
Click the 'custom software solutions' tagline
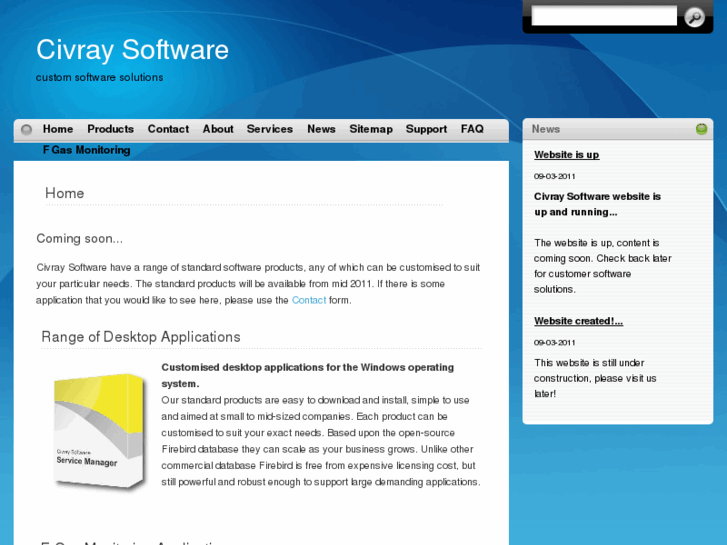coord(100,77)
